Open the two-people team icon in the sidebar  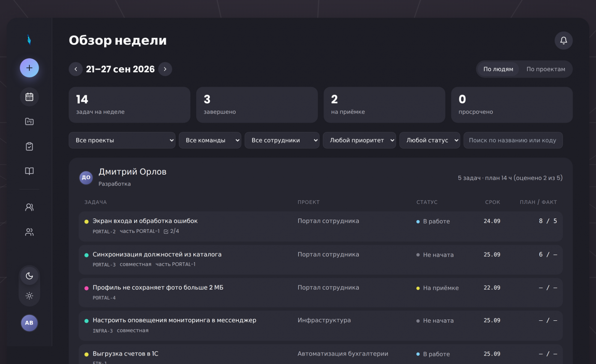coord(29,232)
